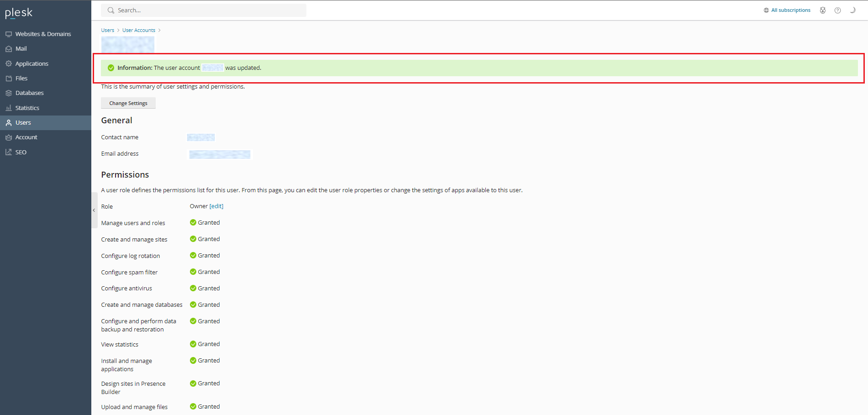Viewport: 868px width, 415px height.
Task: Open the Plesk University owl icon
Action: 822,11
